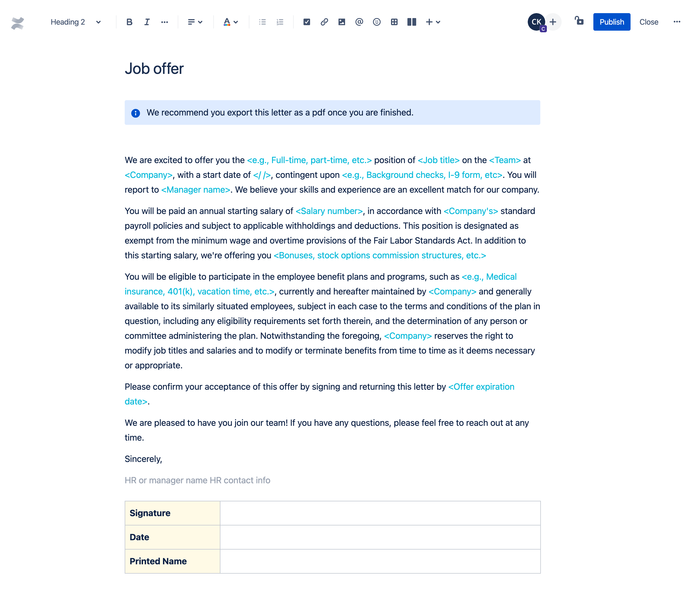Expand the text alignment dropdown
The height and width of the screenshot is (607, 700).
194,22
